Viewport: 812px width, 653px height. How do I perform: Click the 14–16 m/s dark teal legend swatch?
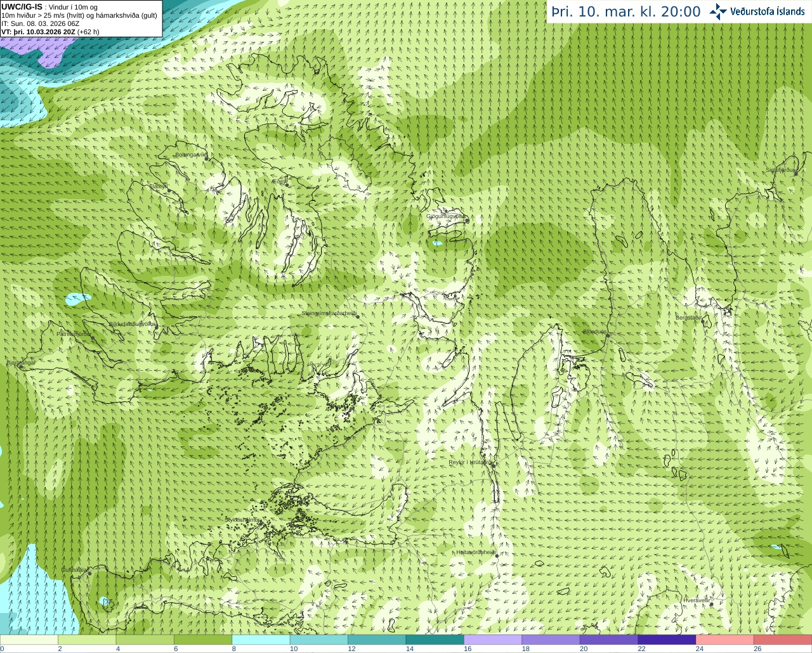tap(435, 640)
